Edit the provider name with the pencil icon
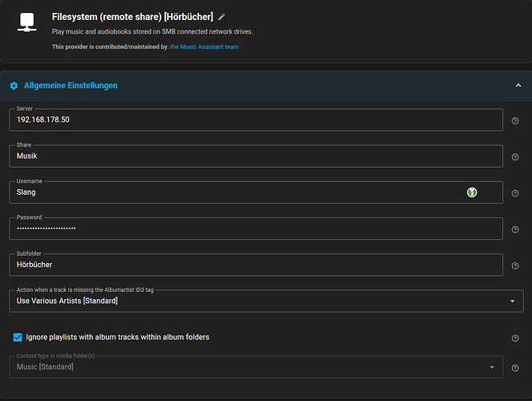The width and height of the screenshot is (532, 401). coord(221,17)
